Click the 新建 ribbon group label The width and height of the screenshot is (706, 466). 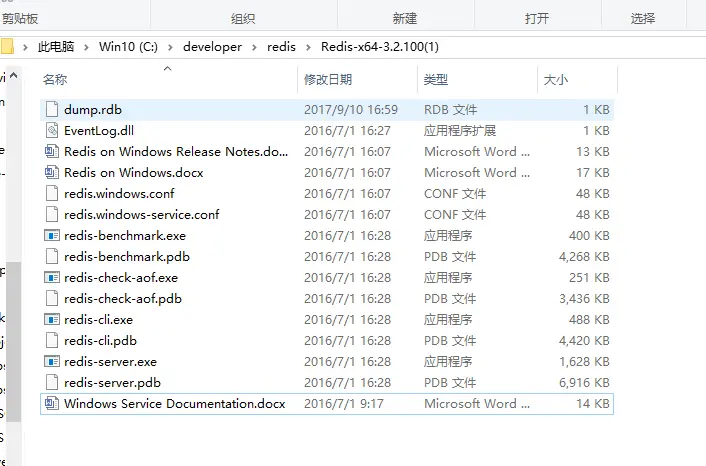pyautogui.click(x=405, y=18)
